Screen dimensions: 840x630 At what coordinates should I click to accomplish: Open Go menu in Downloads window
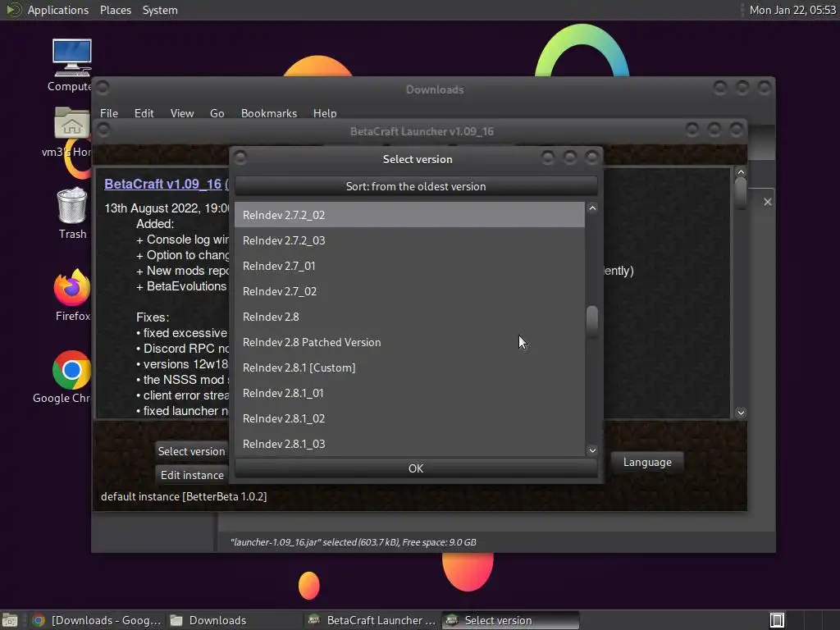(x=217, y=113)
